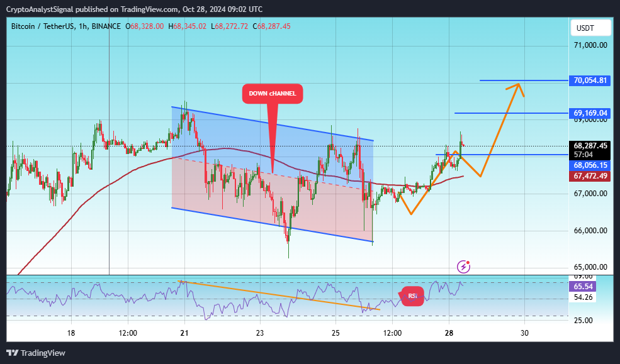
Task: Click the candle countdown timer 57:04
Action: pos(583,155)
